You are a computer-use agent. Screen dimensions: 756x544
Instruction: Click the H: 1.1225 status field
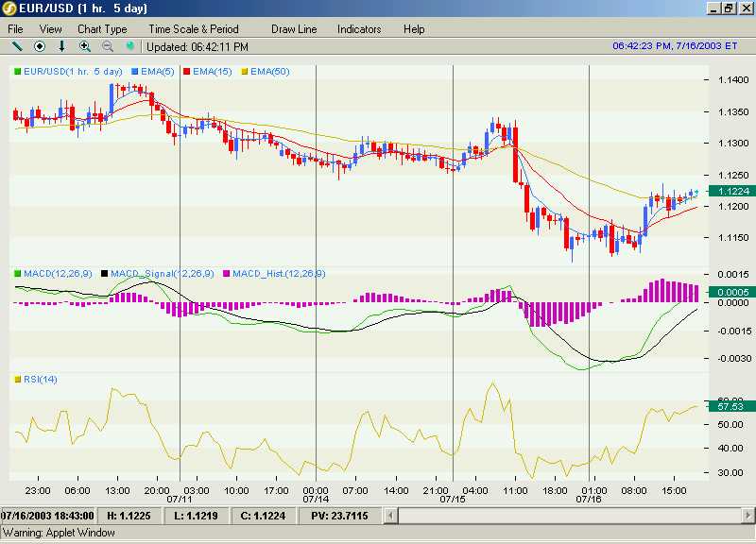129,516
